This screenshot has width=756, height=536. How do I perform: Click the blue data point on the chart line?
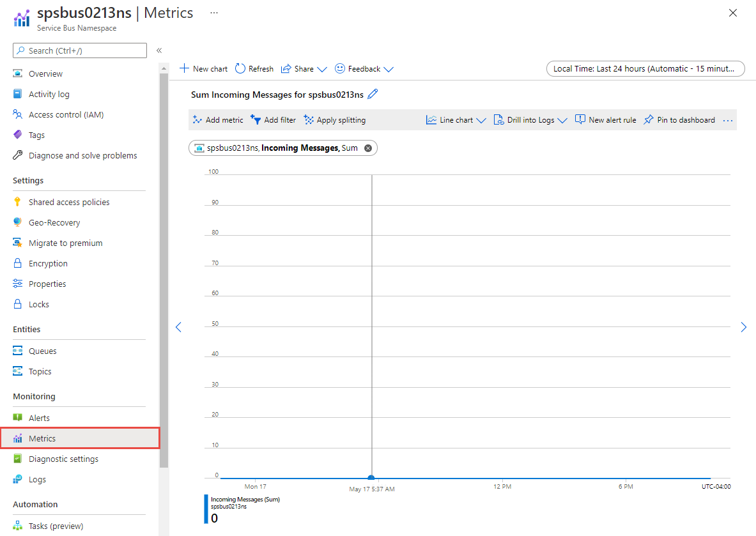click(371, 478)
